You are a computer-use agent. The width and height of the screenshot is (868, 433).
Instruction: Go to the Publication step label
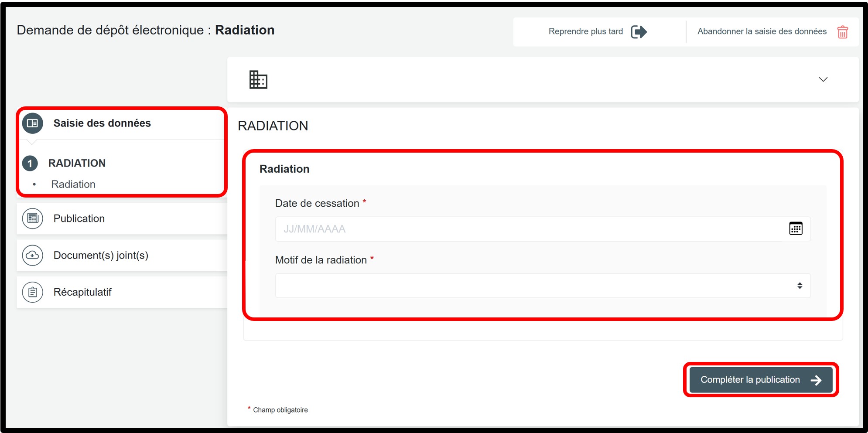[79, 218]
